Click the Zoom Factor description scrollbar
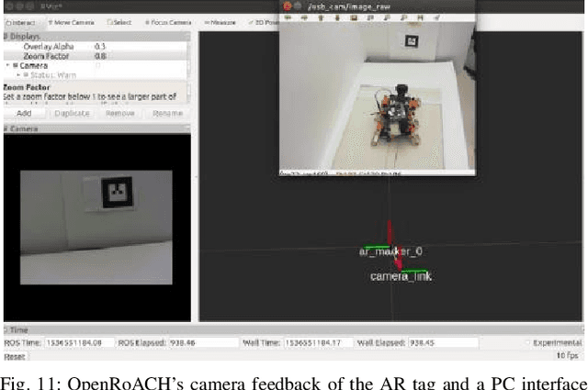The height and width of the screenshot is (390, 588). (x=188, y=92)
